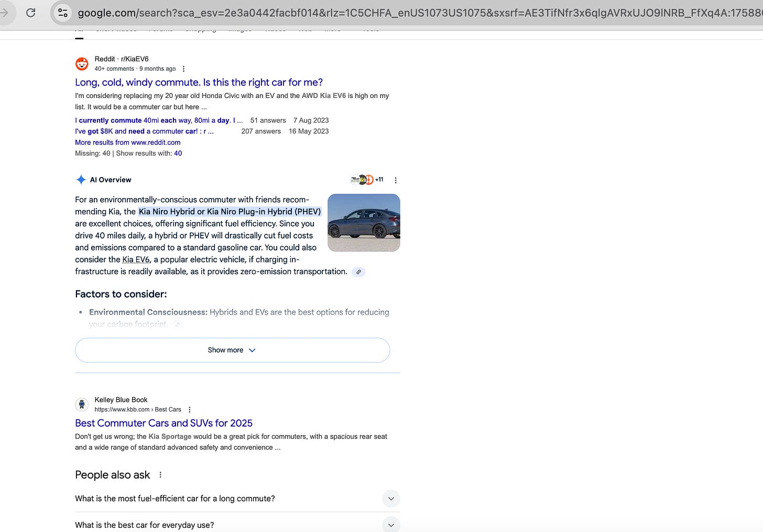
Task: Open site information icon in address bar
Action: click(x=63, y=13)
